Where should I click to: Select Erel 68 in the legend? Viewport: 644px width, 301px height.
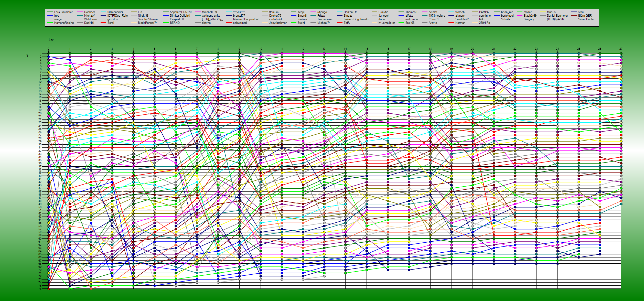pyautogui.click(x=410, y=23)
